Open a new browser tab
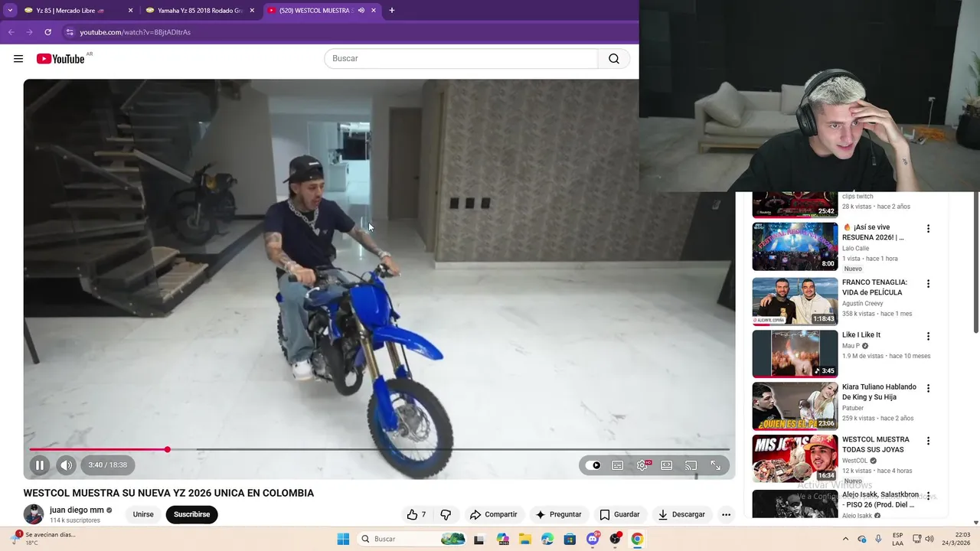The width and height of the screenshot is (980, 551). 391,11
